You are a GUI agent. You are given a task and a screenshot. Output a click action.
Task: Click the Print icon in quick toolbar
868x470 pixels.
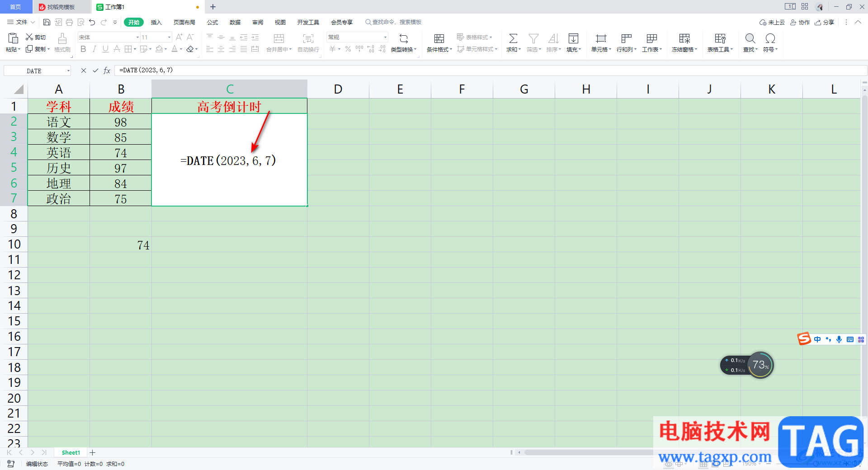(69, 22)
